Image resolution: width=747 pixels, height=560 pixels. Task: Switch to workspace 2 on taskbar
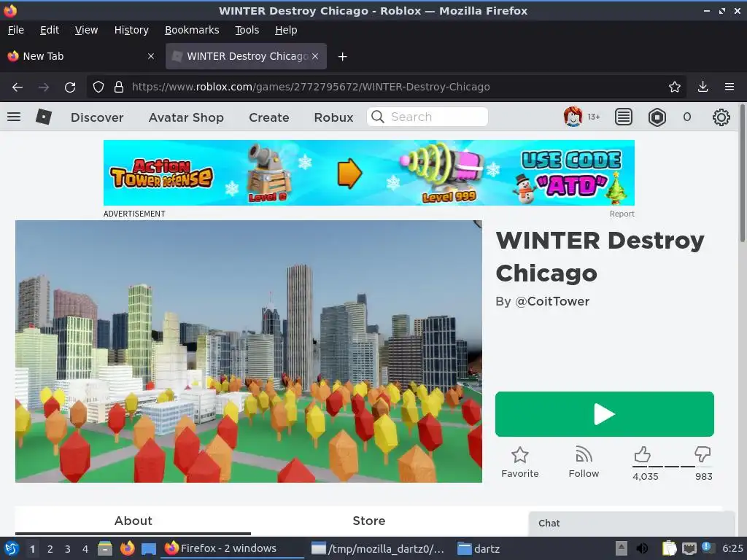coord(50,549)
